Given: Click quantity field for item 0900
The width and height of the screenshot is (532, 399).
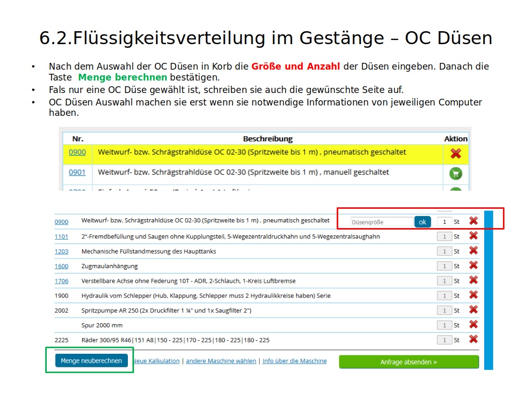Looking at the screenshot, I should point(444,222).
